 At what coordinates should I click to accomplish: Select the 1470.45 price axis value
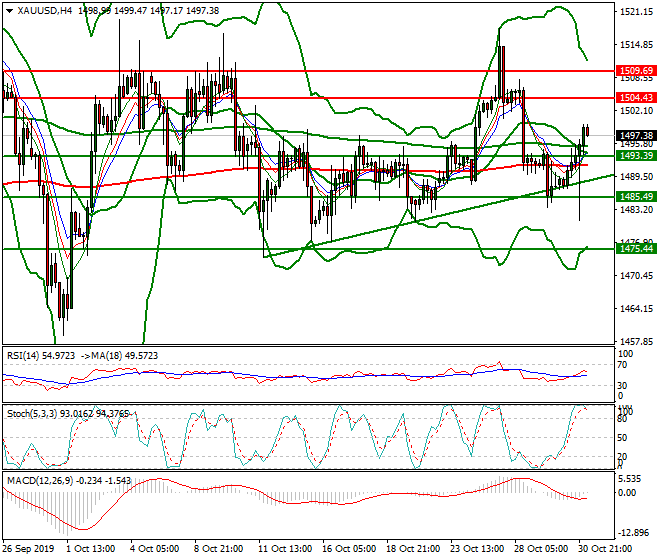(x=636, y=276)
